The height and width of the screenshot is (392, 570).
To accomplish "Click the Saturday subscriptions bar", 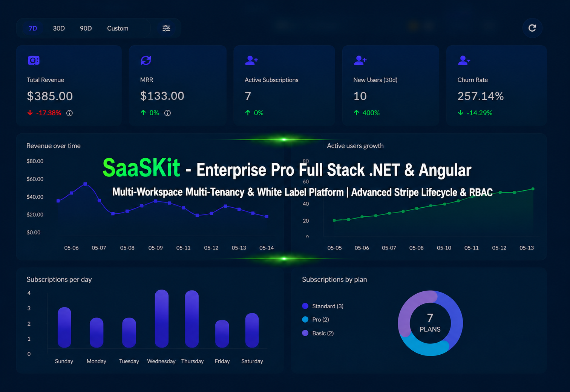I will 252,330.
